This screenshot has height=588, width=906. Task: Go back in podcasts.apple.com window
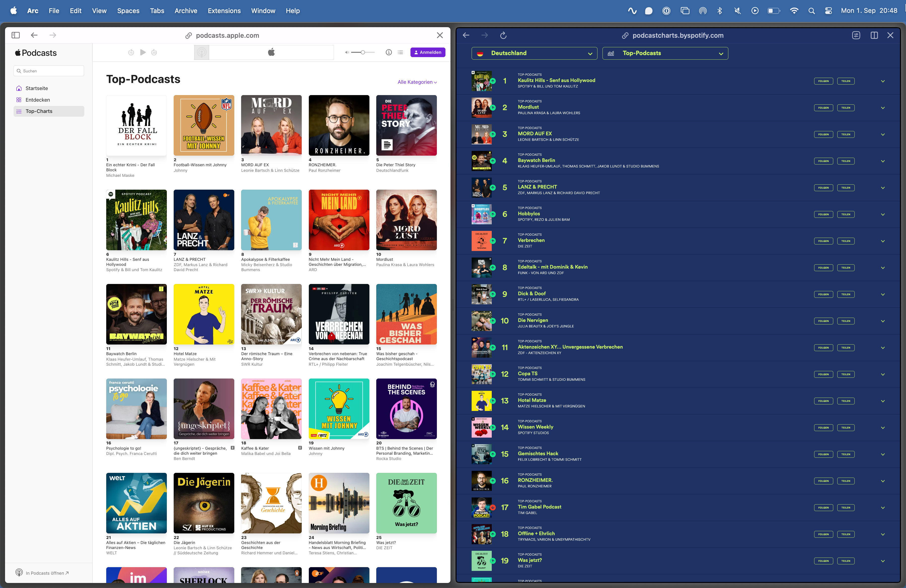coord(34,35)
